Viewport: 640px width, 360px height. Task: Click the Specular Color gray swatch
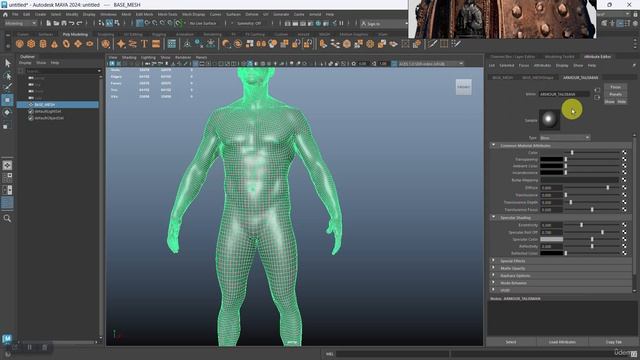(551, 239)
